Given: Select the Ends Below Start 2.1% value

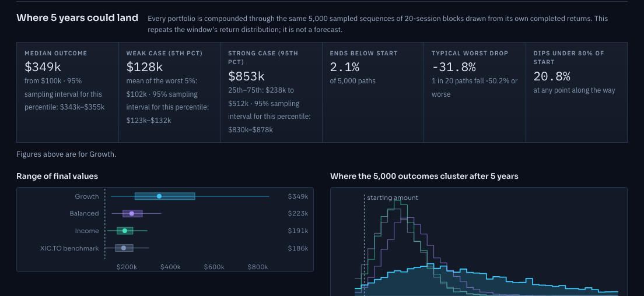Looking at the screenshot, I should coord(345,67).
